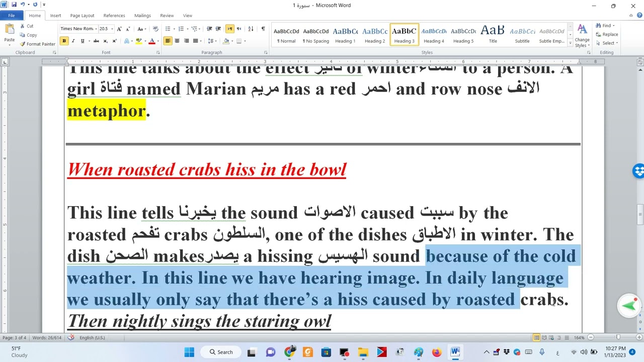This screenshot has height=362, width=644.
Task: Switch to Outline view in status bar
Action: click(x=559, y=338)
